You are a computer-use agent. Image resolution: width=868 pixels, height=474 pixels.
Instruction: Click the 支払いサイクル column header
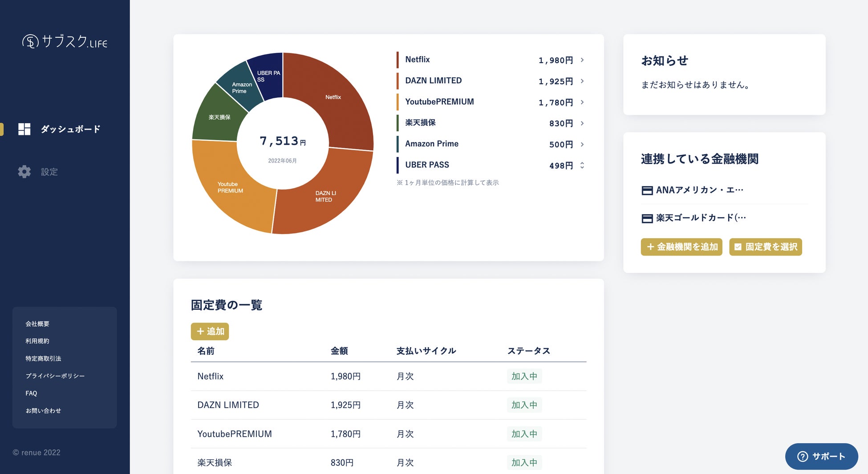click(x=426, y=351)
